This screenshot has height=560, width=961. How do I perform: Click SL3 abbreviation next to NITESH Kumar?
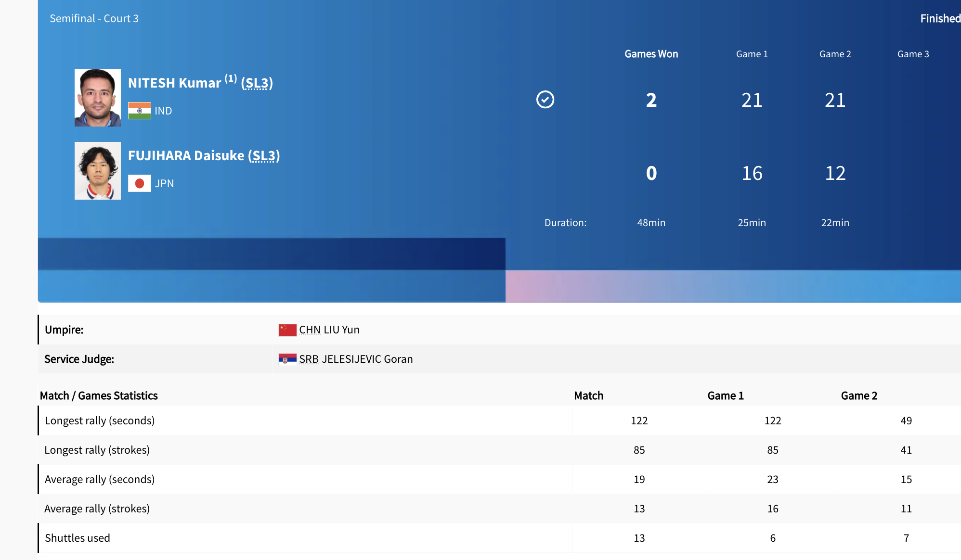pyautogui.click(x=257, y=83)
